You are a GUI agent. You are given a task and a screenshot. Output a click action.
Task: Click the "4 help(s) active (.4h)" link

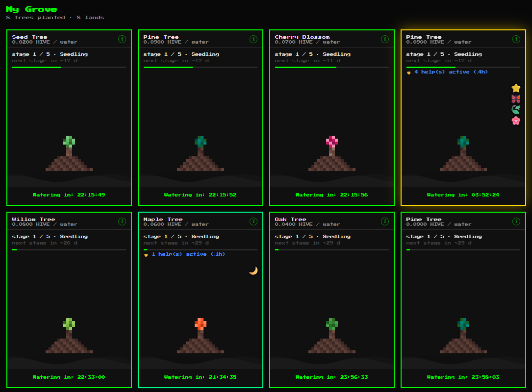(x=451, y=72)
